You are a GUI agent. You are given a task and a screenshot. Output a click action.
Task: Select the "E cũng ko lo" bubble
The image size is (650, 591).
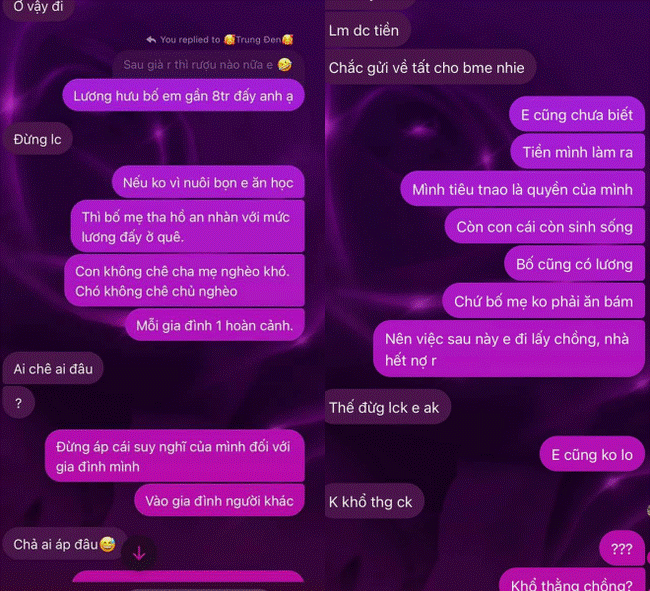592,455
